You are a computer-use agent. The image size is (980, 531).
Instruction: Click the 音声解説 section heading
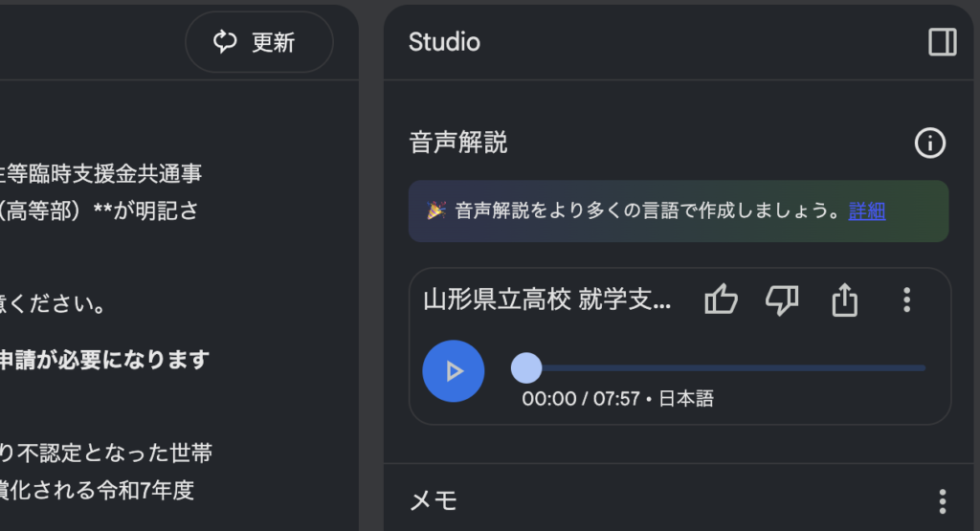tap(458, 143)
